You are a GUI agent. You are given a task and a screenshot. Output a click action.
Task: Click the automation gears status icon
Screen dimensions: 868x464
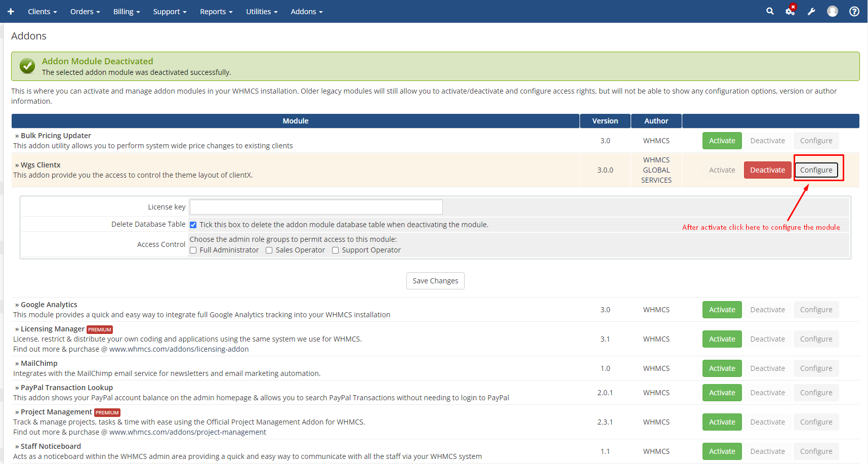click(790, 11)
